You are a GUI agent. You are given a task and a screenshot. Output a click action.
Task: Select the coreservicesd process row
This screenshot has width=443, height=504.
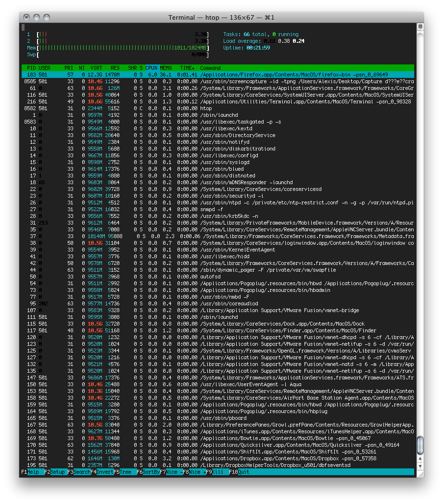pyautogui.click(x=217, y=189)
